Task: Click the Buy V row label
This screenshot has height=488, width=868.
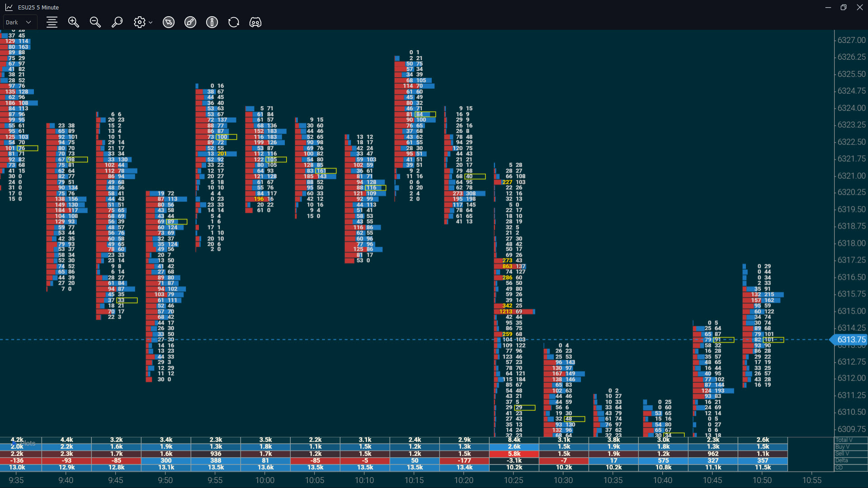Action: pyautogui.click(x=842, y=446)
